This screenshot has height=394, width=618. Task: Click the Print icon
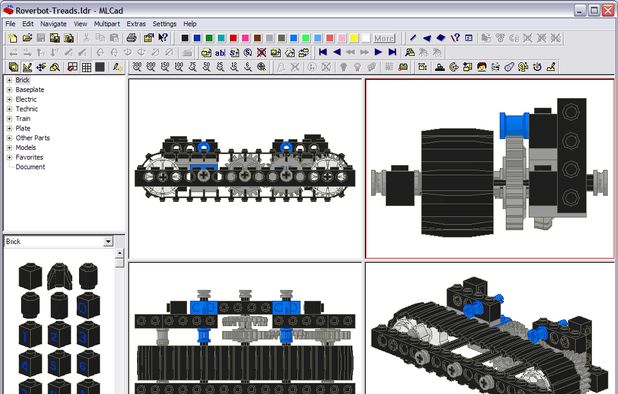(x=131, y=38)
